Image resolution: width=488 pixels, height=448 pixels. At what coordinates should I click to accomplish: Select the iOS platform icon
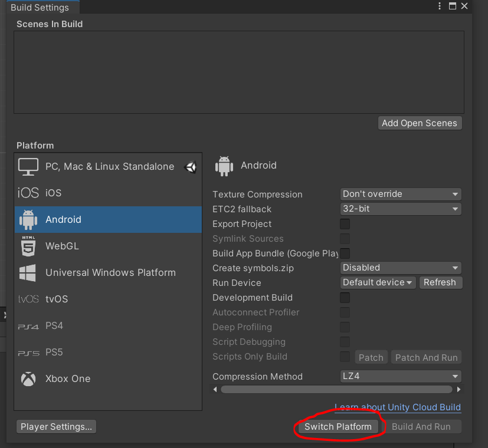coord(28,193)
